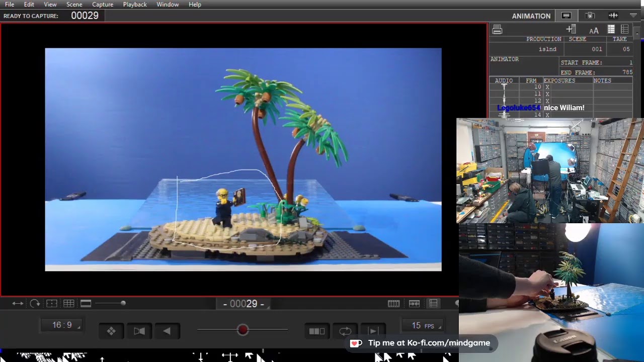Open the frame counter 00029 dropdown
644x362 pixels.
point(245,304)
